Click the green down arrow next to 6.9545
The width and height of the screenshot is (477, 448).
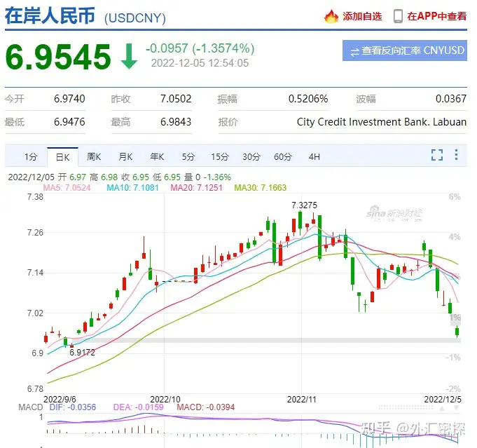tap(129, 56)
